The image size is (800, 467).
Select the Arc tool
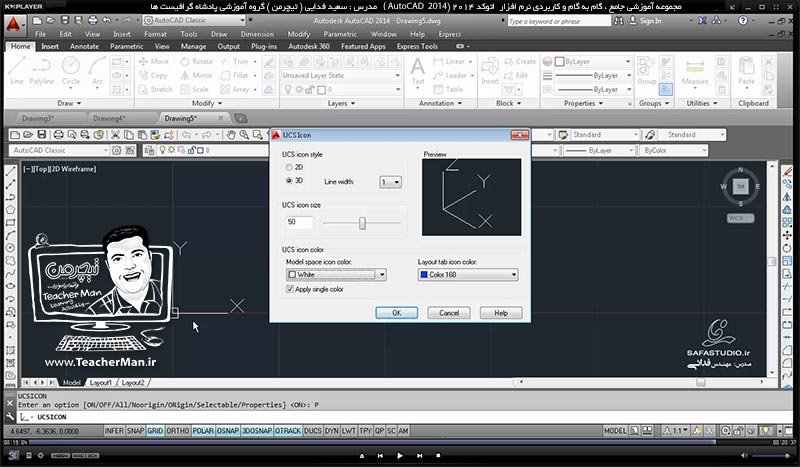click(97, 71)
